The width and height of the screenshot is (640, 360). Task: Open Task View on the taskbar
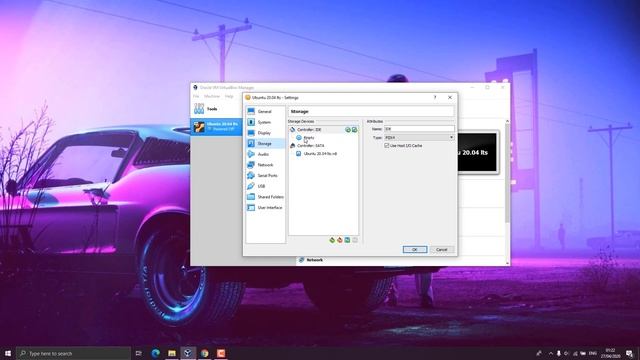pyautogui.click(x=139, y=353)
